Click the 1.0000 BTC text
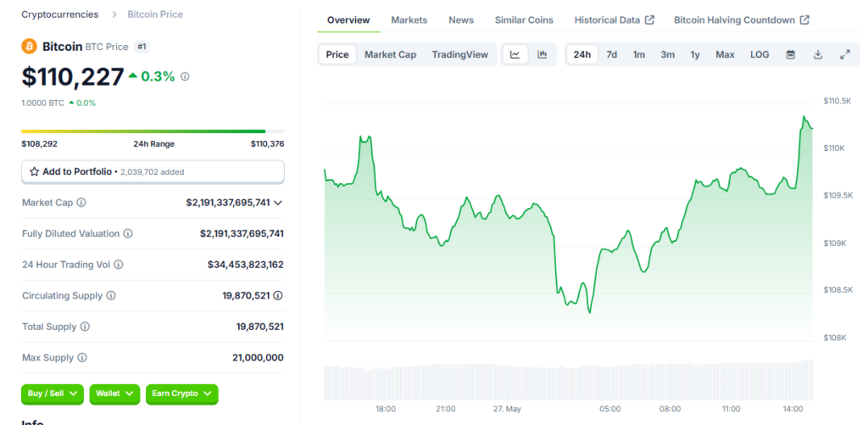868x425 pixels. tap(42, 103)
